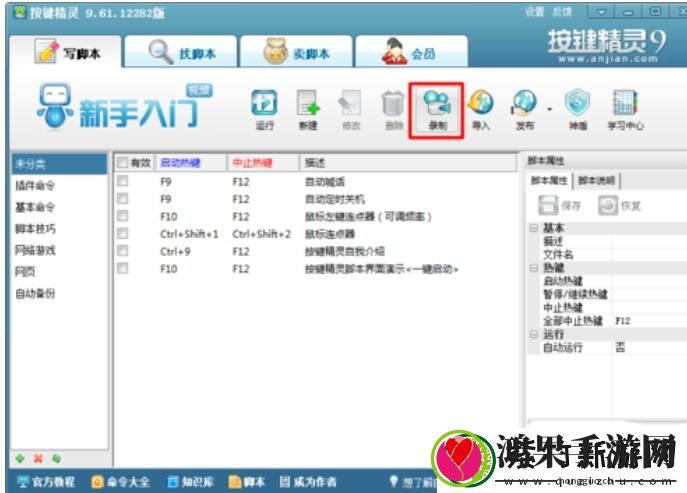Viewport: 687px width, 493px height.
Task: Click the Ctrl+Shift+2 stop hotkey cell
Action: [x=262, y=234]
